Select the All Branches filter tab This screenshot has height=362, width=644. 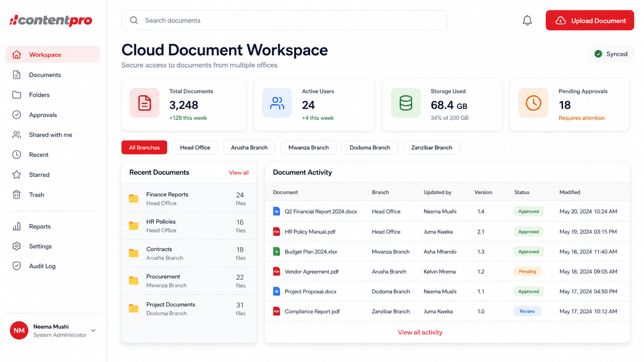coord(144,147)
